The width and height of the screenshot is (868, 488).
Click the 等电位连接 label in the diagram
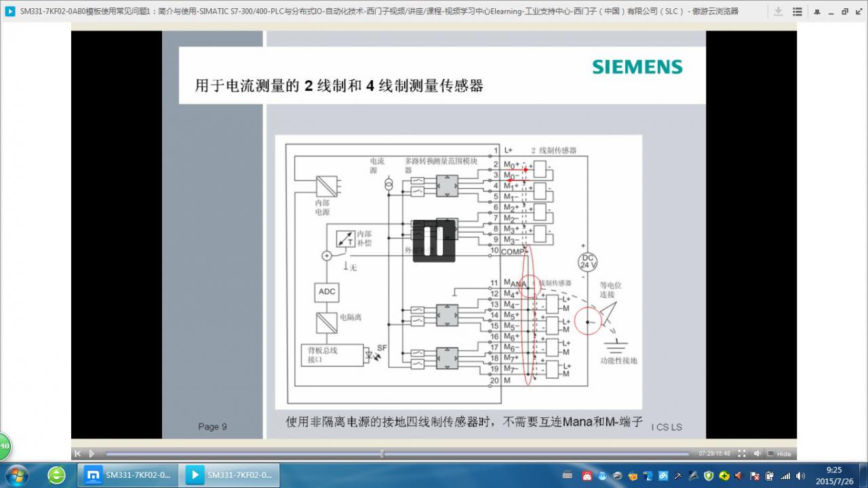(x=611, y=290)
